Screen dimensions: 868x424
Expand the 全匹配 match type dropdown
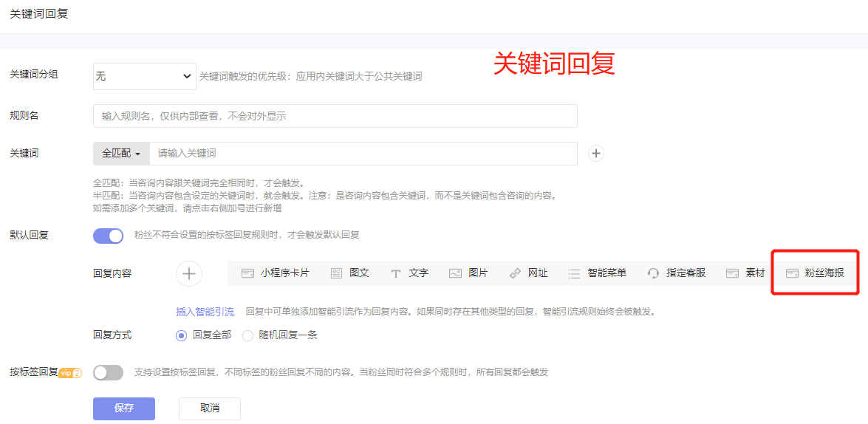[x=121, y=154]
